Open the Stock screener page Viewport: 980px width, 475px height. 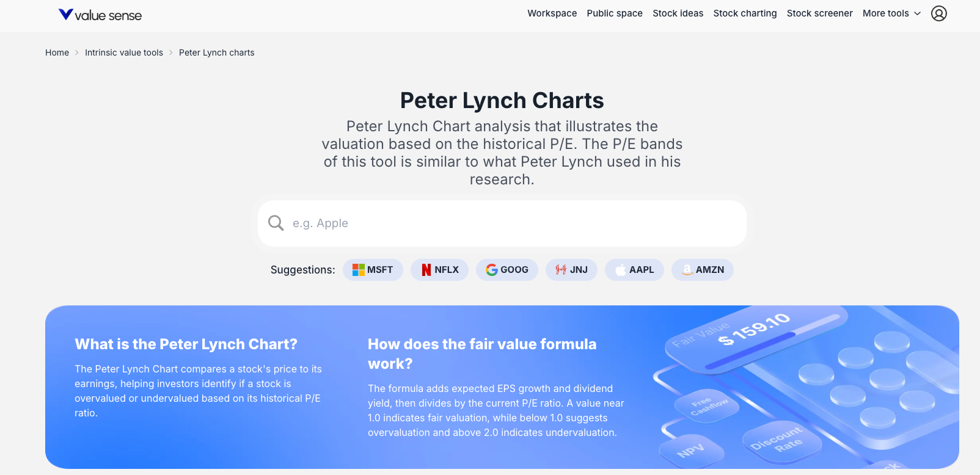[x=820, y=13]
